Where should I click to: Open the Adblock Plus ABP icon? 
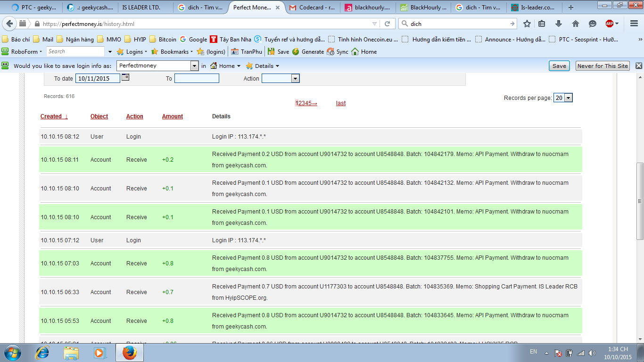(x=610, y=24)
